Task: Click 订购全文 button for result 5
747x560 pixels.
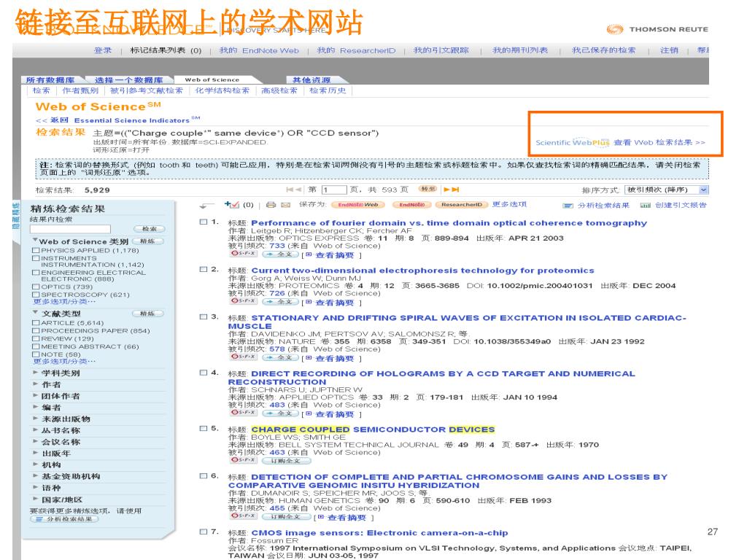Action: click(x=286, y=461)
